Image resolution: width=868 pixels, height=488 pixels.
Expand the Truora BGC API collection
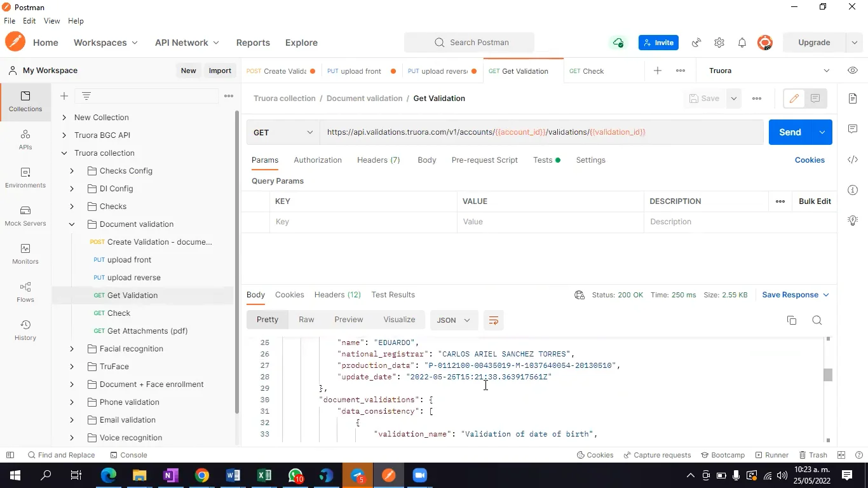[64, 135]
